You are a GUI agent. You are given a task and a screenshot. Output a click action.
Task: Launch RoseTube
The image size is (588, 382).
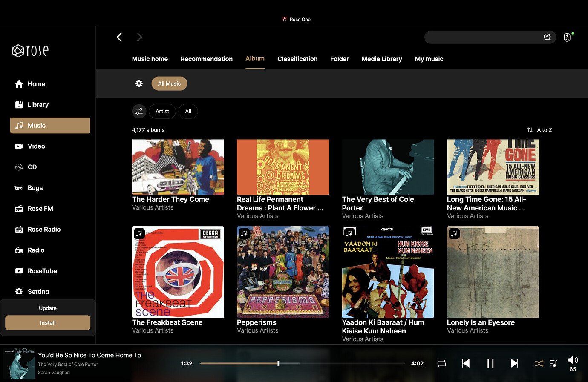click(42, 271)
